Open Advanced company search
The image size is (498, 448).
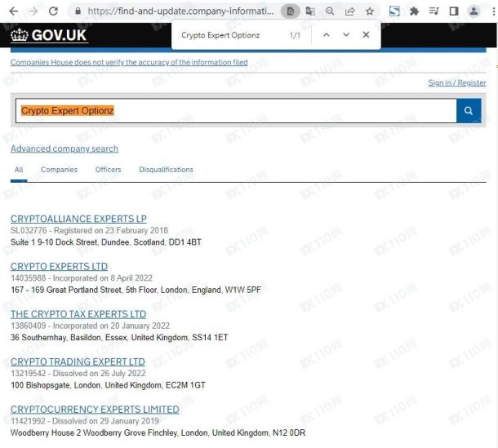pos(64,149)
